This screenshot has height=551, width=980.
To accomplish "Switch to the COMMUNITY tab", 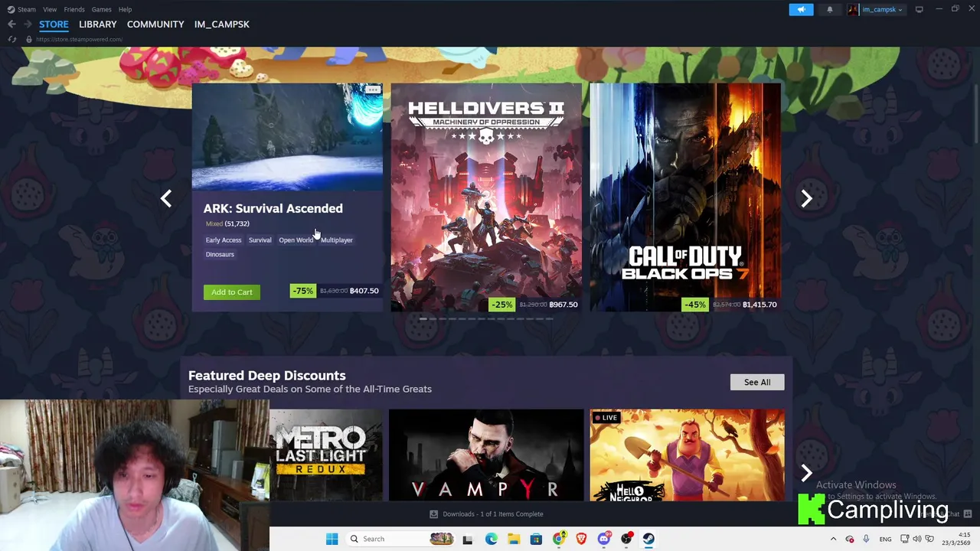I will click(155, 24).
